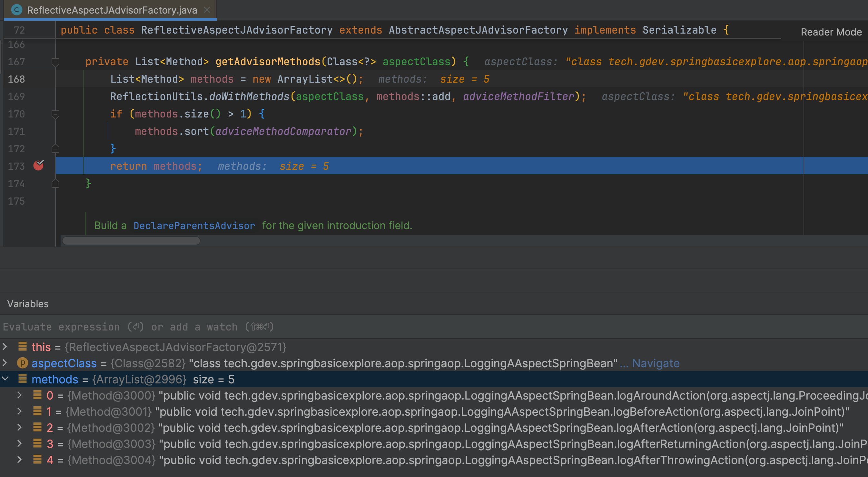Click 'adviceMethodComparator' in line 171
The height and width of the screenshot is (477, 868).
pyautogui.click(x=283, y=132)
